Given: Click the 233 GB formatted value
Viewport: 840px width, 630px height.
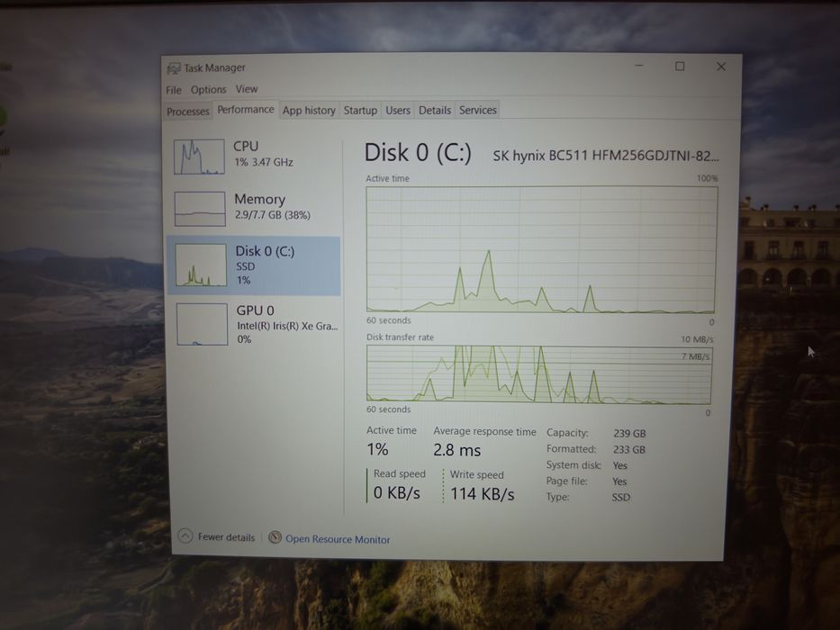Looking at the screenshot, I should tap(629, 449).
